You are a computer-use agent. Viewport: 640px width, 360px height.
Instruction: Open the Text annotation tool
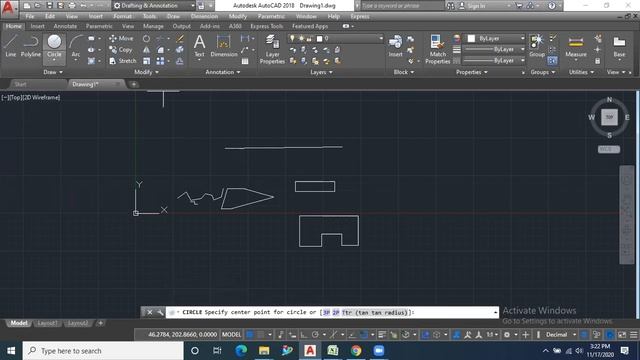pyautogui.click(x=199, y=46)
